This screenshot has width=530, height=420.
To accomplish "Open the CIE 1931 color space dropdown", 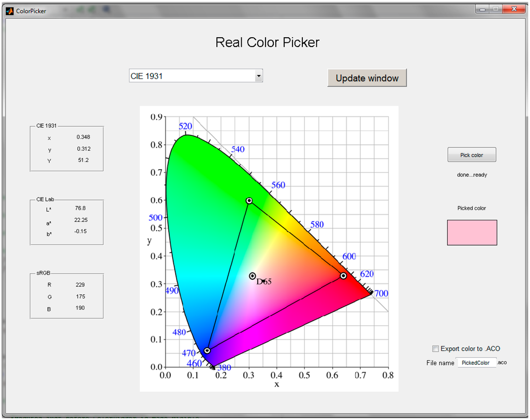I will (259, 76).
